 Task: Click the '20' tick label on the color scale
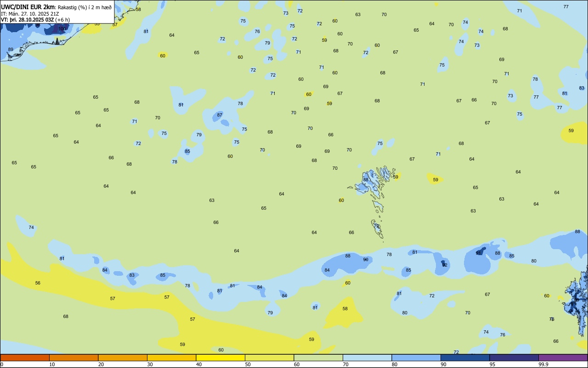point(101,364)
